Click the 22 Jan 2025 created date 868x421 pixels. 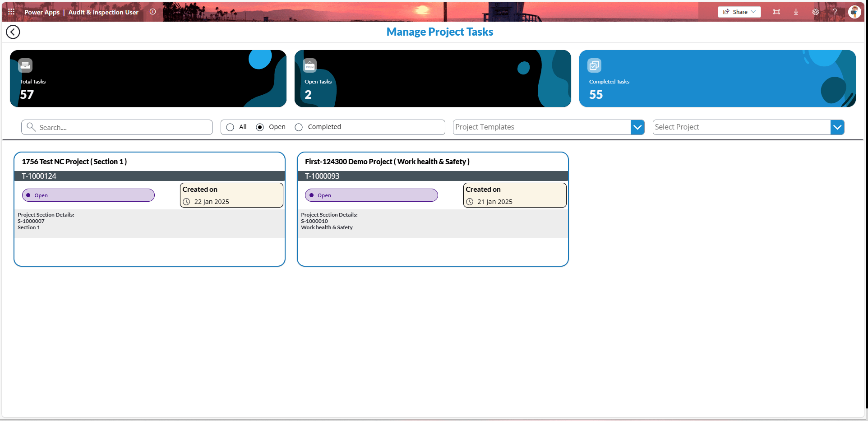[x=212, y=202]
